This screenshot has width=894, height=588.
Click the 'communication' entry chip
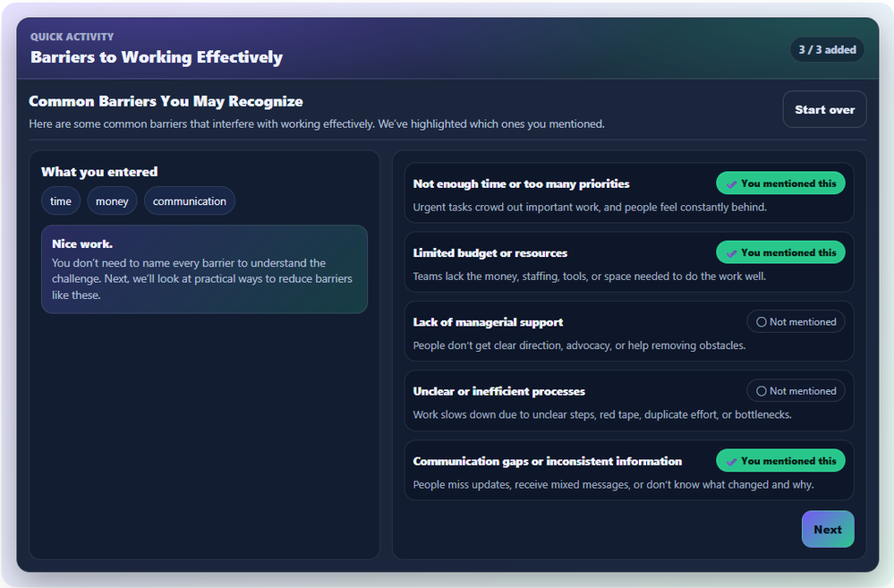tap(189, 201)
